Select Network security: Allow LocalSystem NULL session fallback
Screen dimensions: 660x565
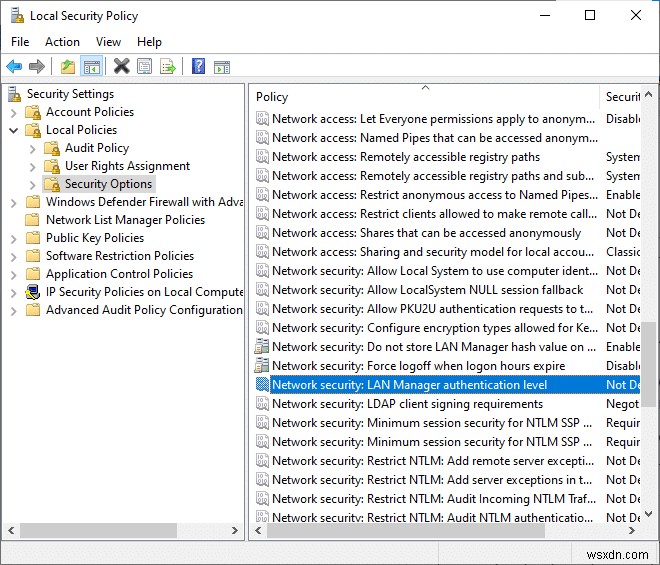(x=427, y=290)
